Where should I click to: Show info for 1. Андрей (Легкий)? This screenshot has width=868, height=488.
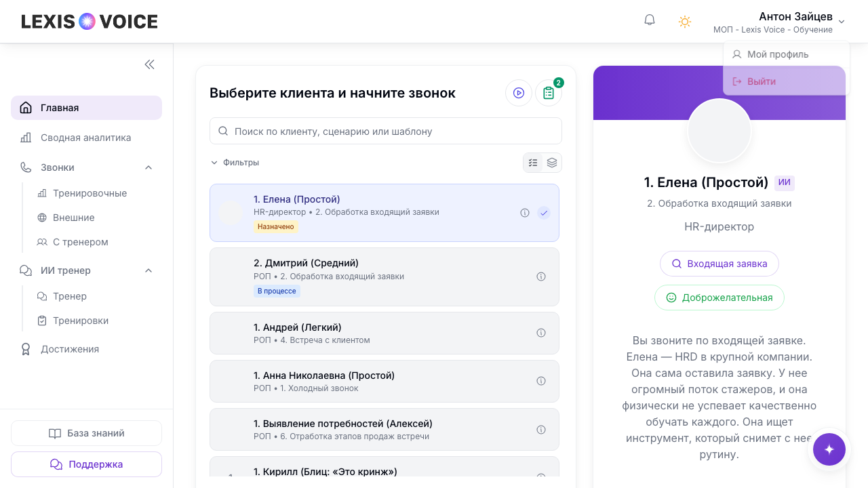541,333
